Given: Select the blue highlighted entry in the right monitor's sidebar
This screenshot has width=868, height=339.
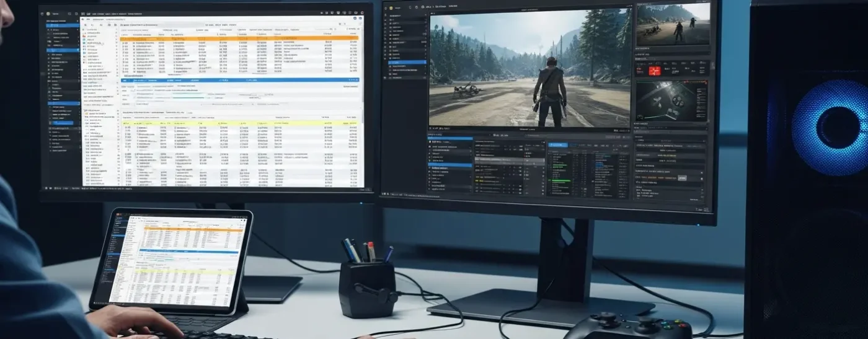Looking at the screenshot, I should (x=406, y=63).
